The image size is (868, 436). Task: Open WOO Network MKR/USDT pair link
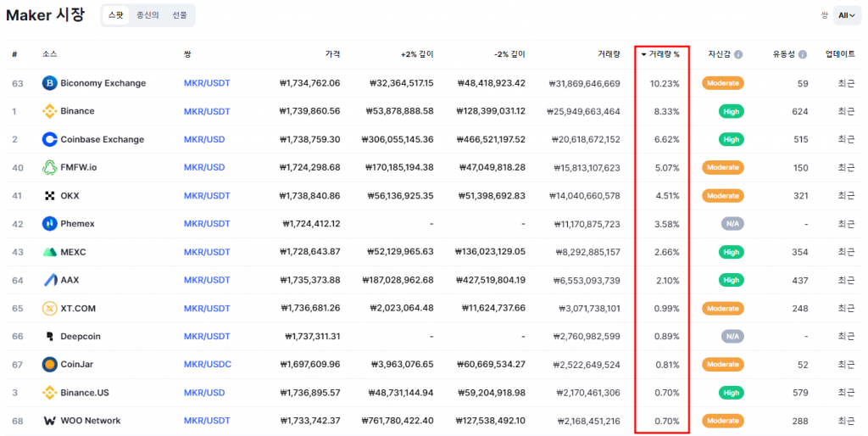207,421
